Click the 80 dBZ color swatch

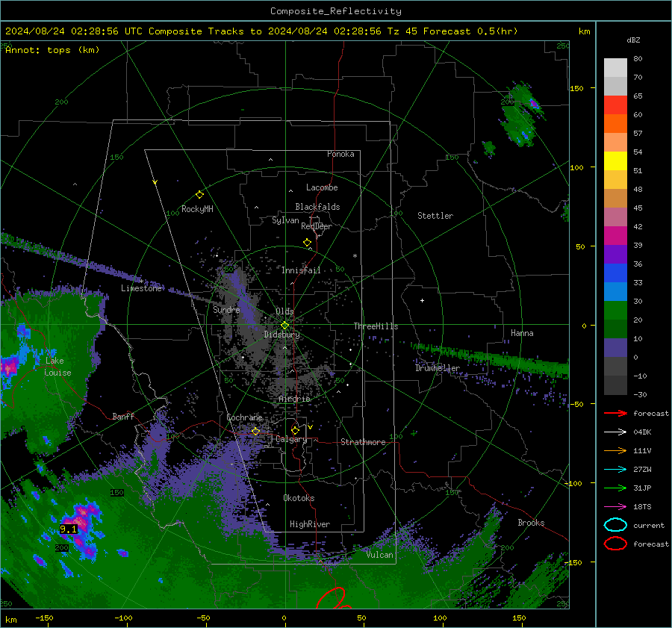(615, 68)
